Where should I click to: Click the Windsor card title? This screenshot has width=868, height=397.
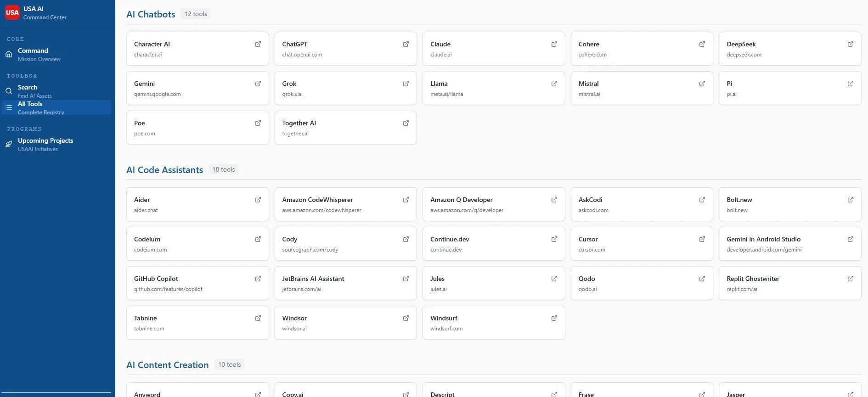(x=294, y=318)
